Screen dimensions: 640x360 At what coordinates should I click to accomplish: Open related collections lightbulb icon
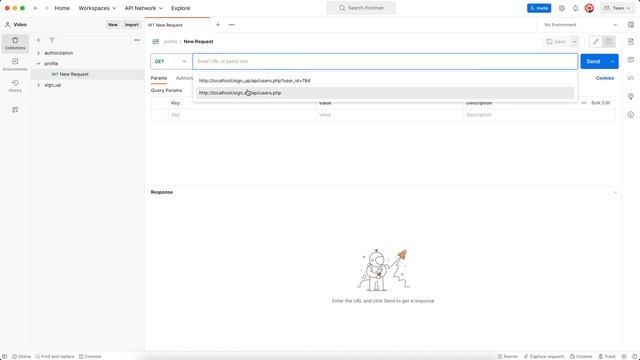pyautogui.click(x=631, y=96)
